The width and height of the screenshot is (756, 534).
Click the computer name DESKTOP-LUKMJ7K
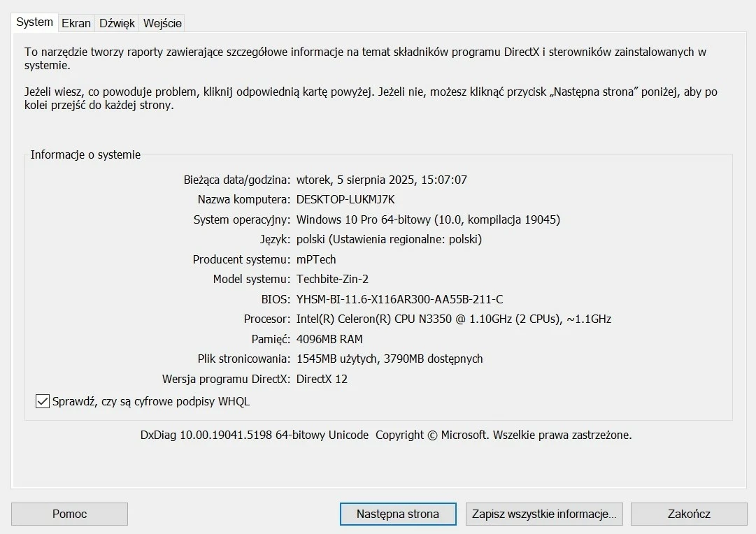[345, 199]
